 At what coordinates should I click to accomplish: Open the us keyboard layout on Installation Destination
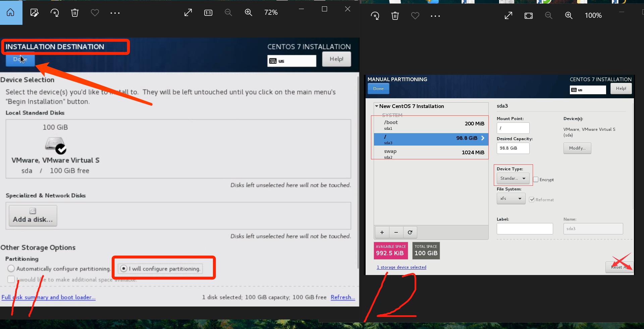(x=292, y=61)
